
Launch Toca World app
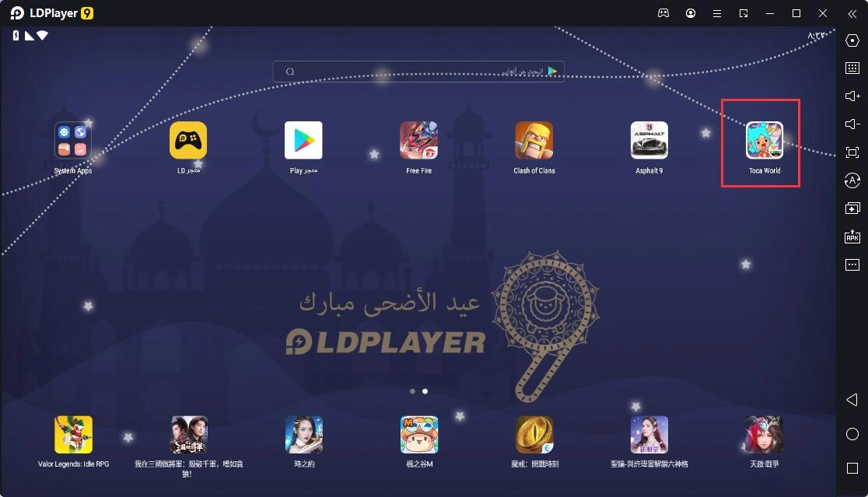(765, 140)
